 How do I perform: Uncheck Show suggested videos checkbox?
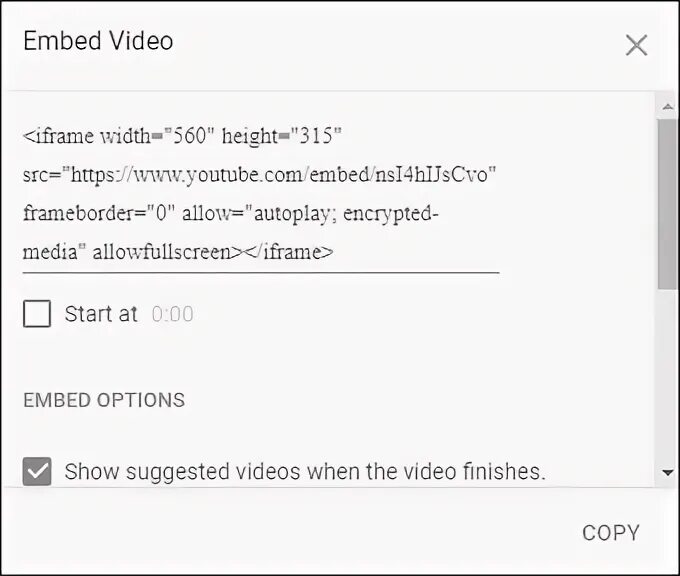click(37, 471)
